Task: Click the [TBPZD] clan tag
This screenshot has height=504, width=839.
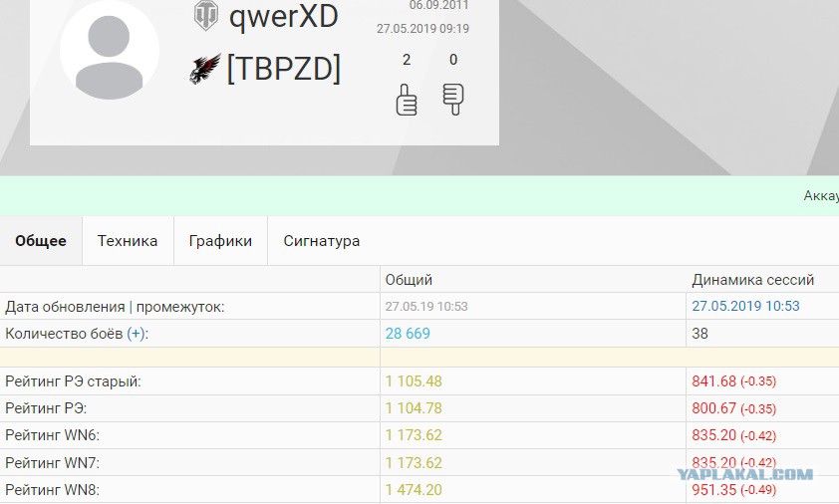Action: (284, 69)
